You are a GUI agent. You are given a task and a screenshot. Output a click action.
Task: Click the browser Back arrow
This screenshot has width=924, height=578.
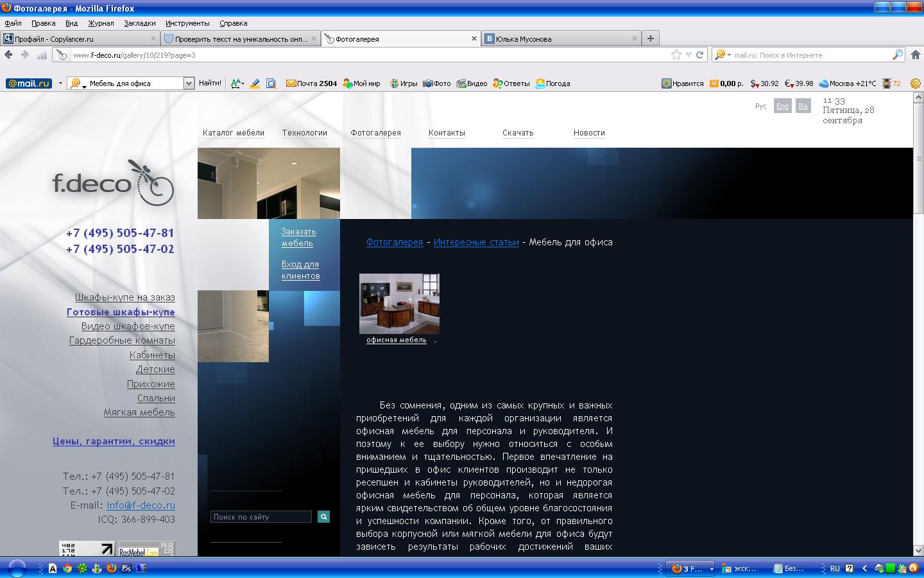(x=8, y=55)
